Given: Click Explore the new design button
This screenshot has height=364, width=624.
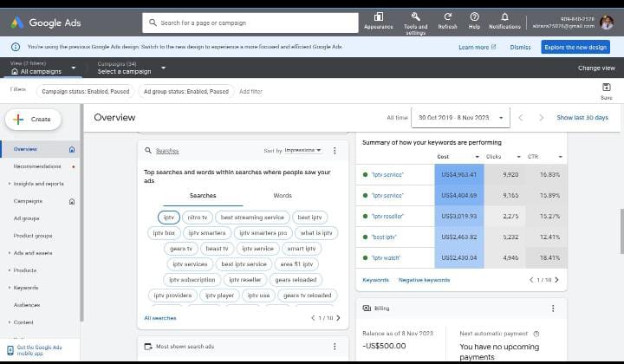Looking at the screenshot, I should click(575, 47).
